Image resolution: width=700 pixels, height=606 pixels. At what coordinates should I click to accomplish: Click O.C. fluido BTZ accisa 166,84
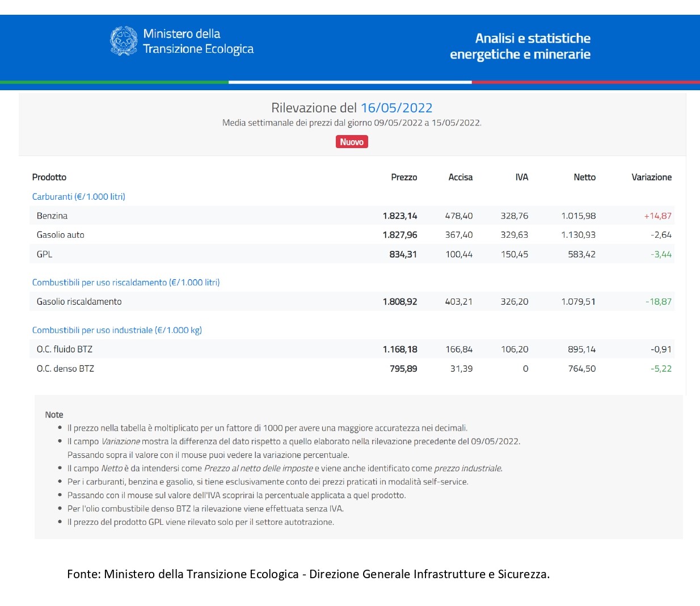(459, 349)
